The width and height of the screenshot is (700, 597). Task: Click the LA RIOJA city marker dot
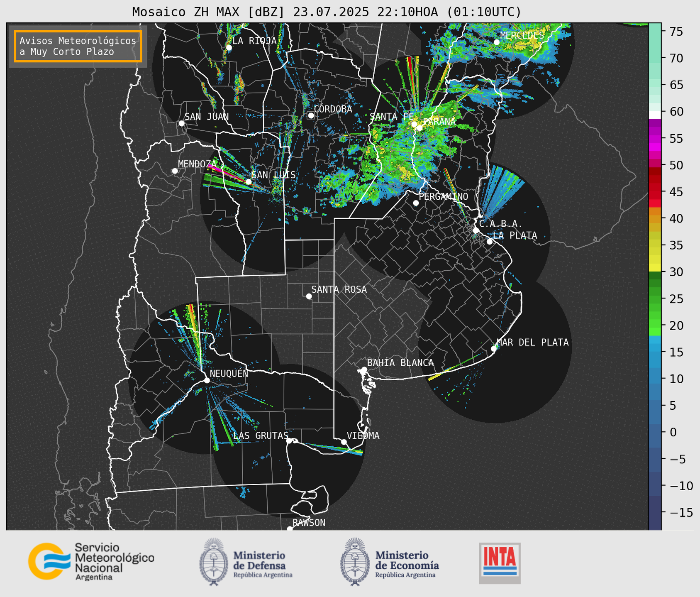[x=229, y=48]
